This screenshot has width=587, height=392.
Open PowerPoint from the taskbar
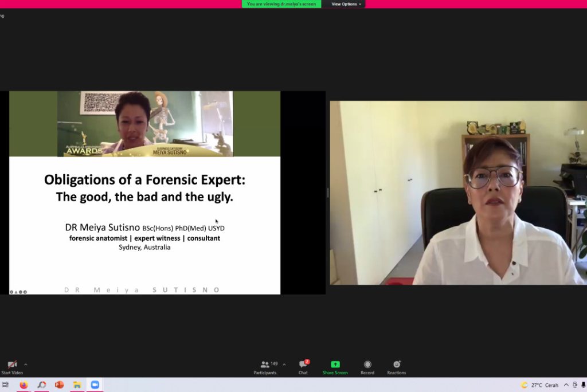tap(59, 385)
